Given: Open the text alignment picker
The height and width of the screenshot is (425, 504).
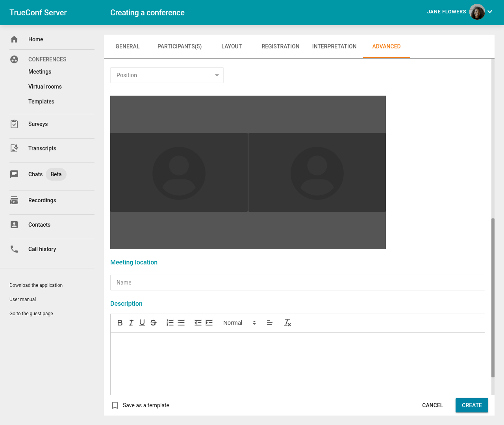Looking at the screenshot, I should [x=270, y=323].
